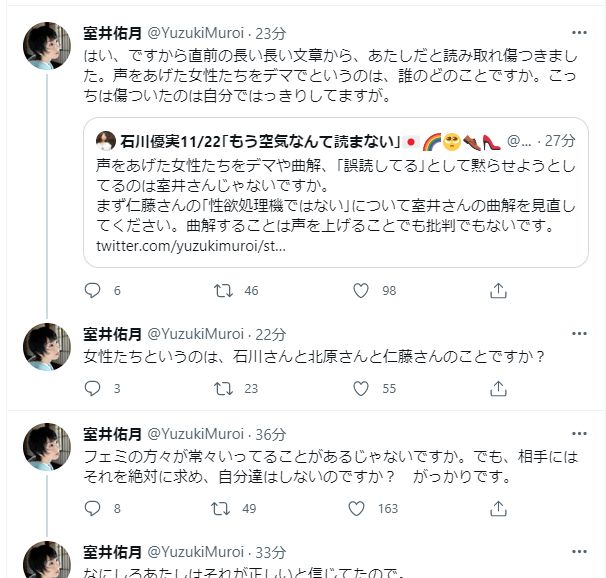Reply to the tweet with 8 replies
The width and height of the screenshot is (606, 578).
(x=93, y=509)
